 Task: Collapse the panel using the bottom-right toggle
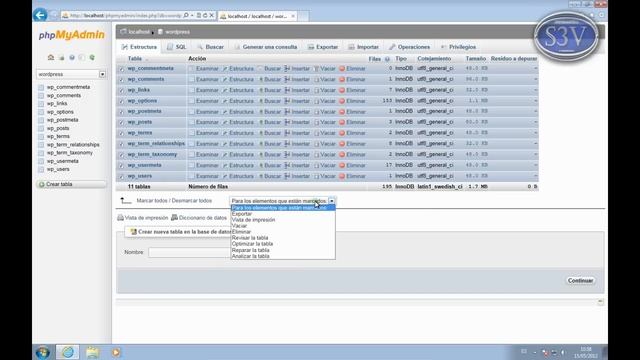[600, 302]
